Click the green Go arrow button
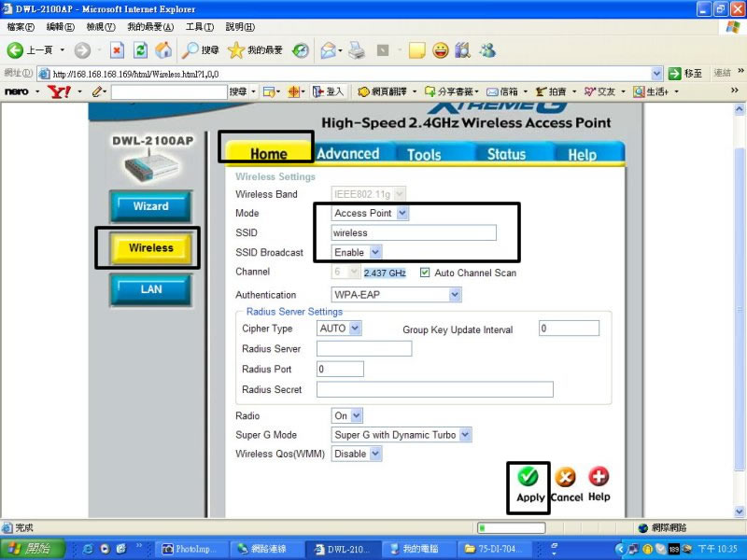Viewport: 747px width, 560px height. [674, 74]
